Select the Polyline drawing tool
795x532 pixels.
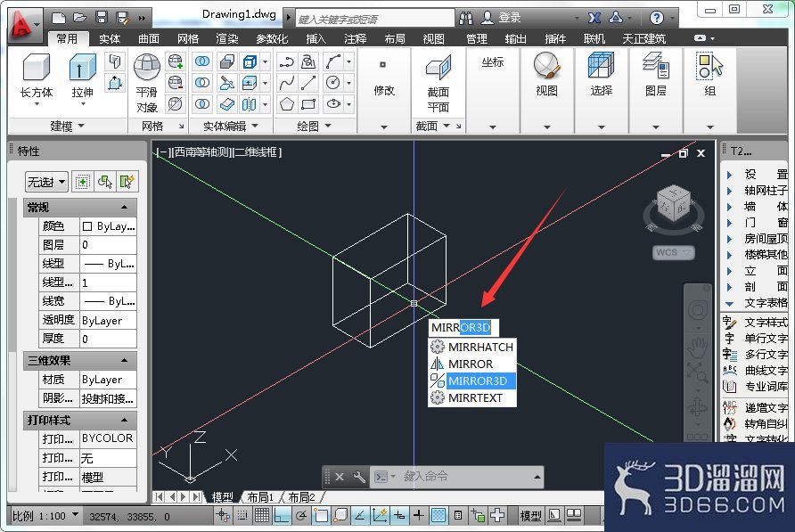(x=286, y=61)
